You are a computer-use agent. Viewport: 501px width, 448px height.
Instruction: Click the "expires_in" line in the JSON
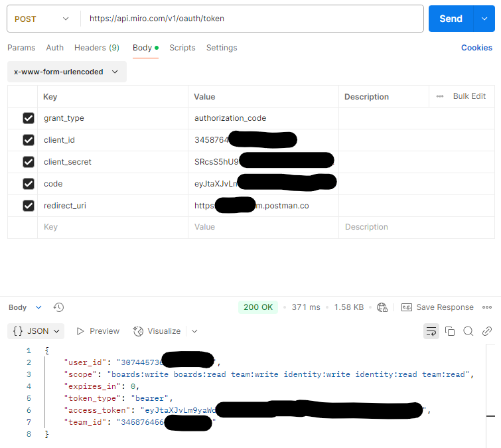click(x=102, y=386)
